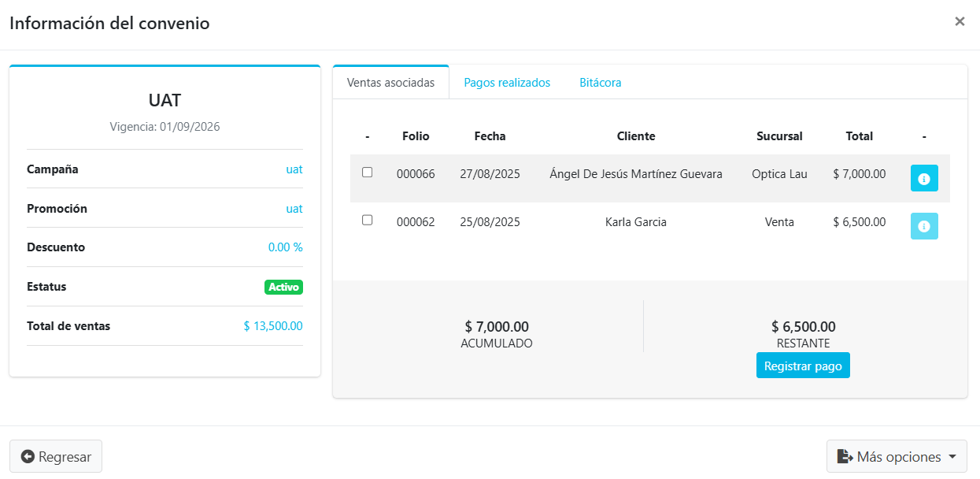Screen dimensions: 980x479
Task: Click the Promoción value uat link
Action: pyautogui.click(x=294, y=209)
